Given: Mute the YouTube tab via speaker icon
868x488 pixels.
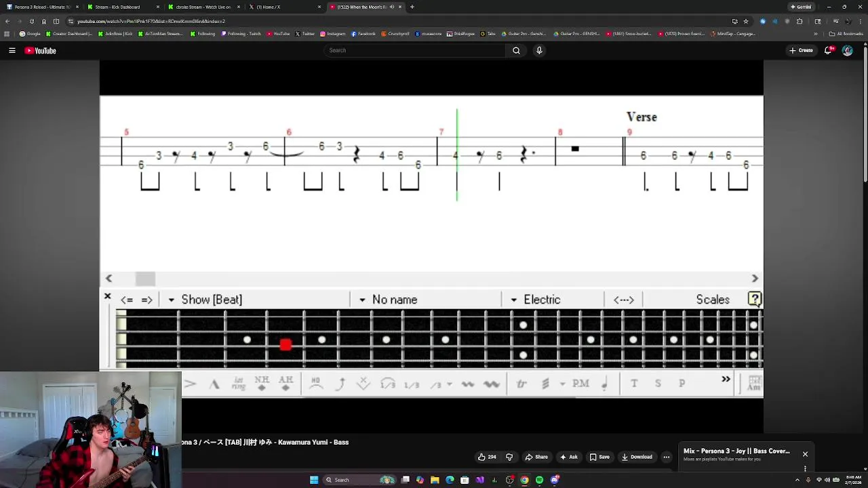Looking at the screenshot, I should [x=391, y=7].
